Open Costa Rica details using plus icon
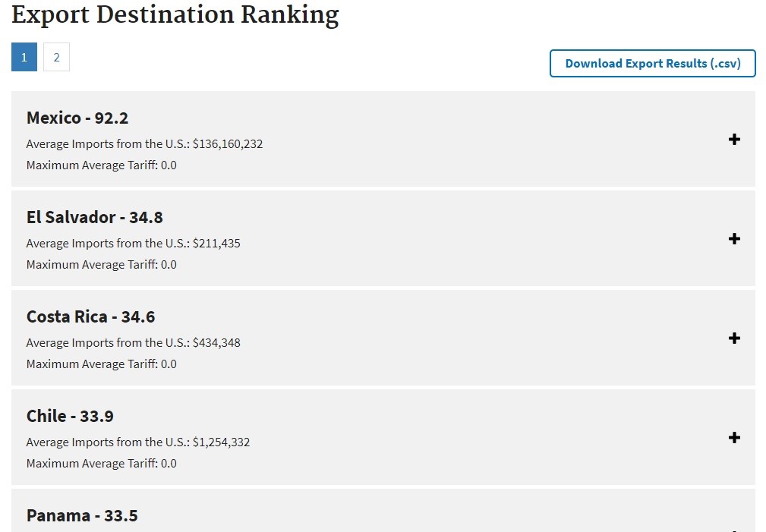Image resolution: width=766 pixels, height=532 pixels. pos(734,338)
